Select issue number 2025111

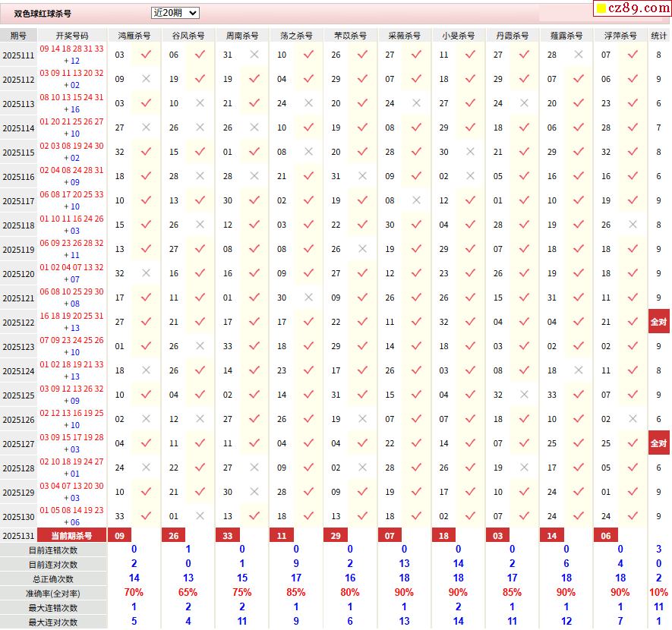point(18,55)
